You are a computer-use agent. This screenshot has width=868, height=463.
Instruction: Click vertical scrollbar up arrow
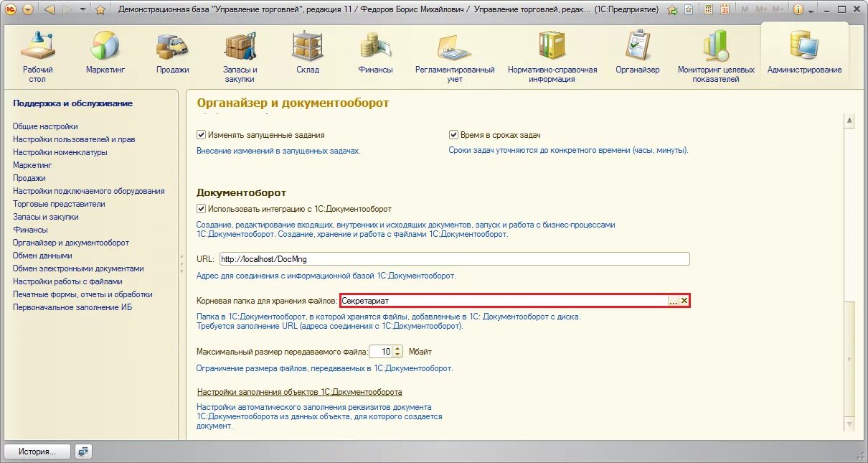[850, 121]
